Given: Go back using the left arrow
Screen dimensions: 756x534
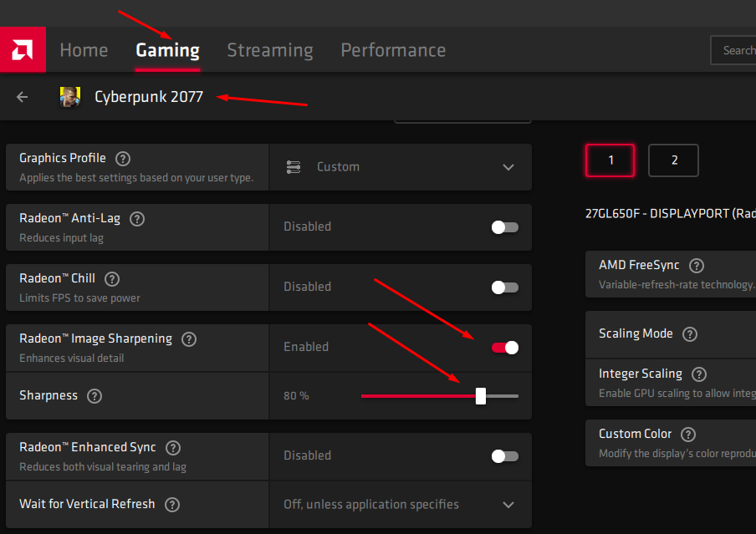Looking at the screenshot, I should pos(23,97).
